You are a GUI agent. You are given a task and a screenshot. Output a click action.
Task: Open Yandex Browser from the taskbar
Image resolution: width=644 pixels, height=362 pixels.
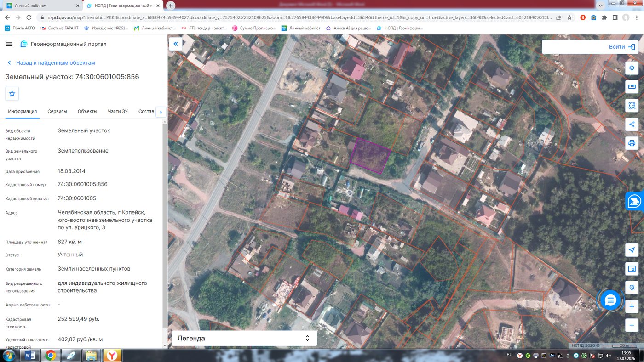tap(112, 355)
